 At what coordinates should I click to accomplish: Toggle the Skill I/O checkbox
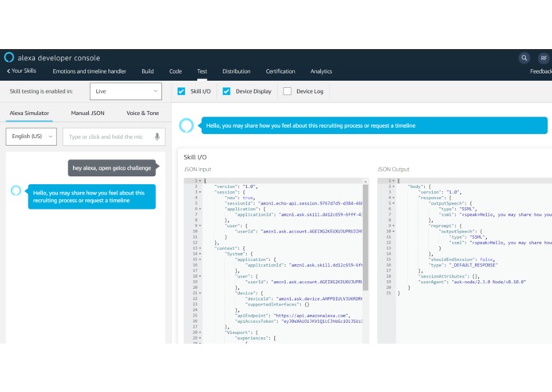181,91
